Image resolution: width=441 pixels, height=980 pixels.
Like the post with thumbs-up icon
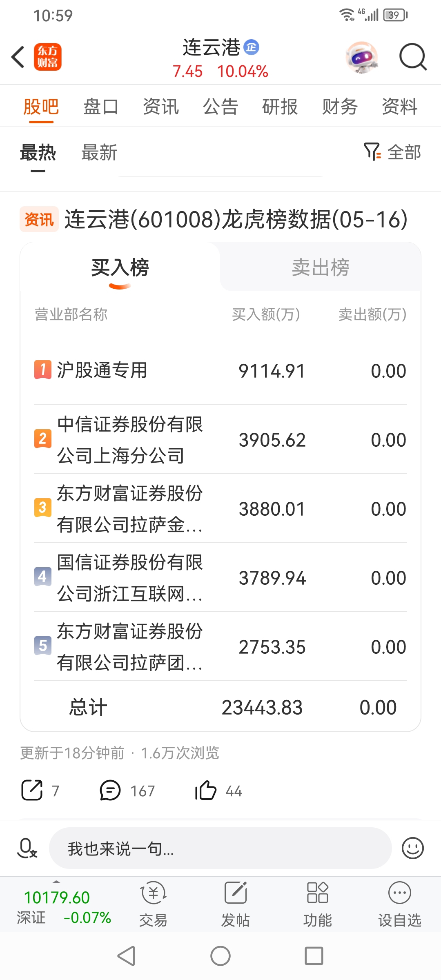[205, 790]
